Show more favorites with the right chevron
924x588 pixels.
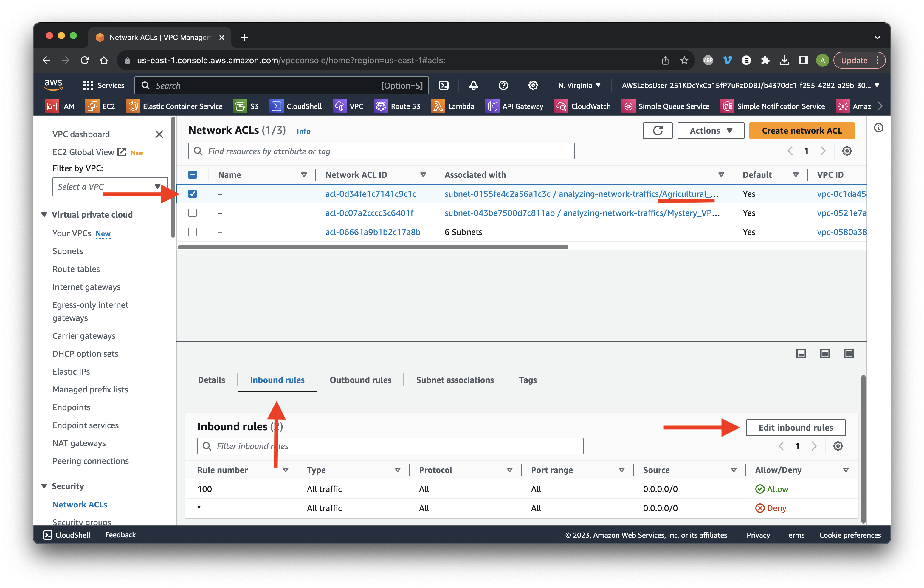point(880,106)
